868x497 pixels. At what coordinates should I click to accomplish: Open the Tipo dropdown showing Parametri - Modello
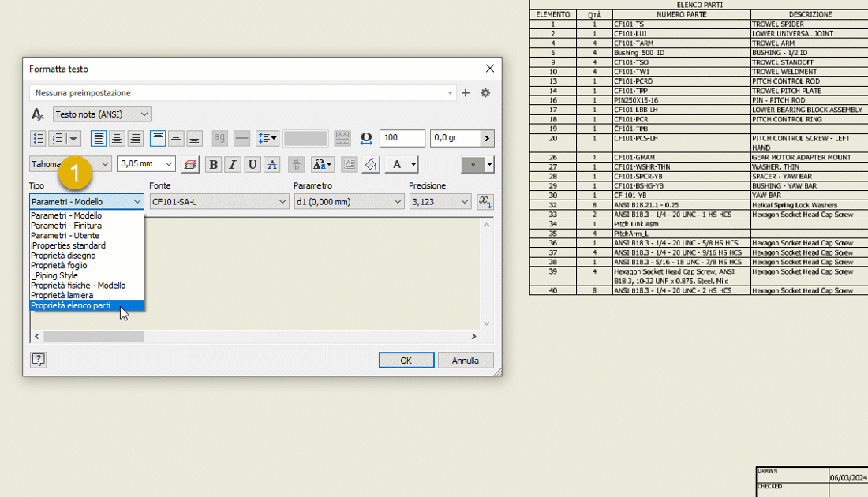86,202
